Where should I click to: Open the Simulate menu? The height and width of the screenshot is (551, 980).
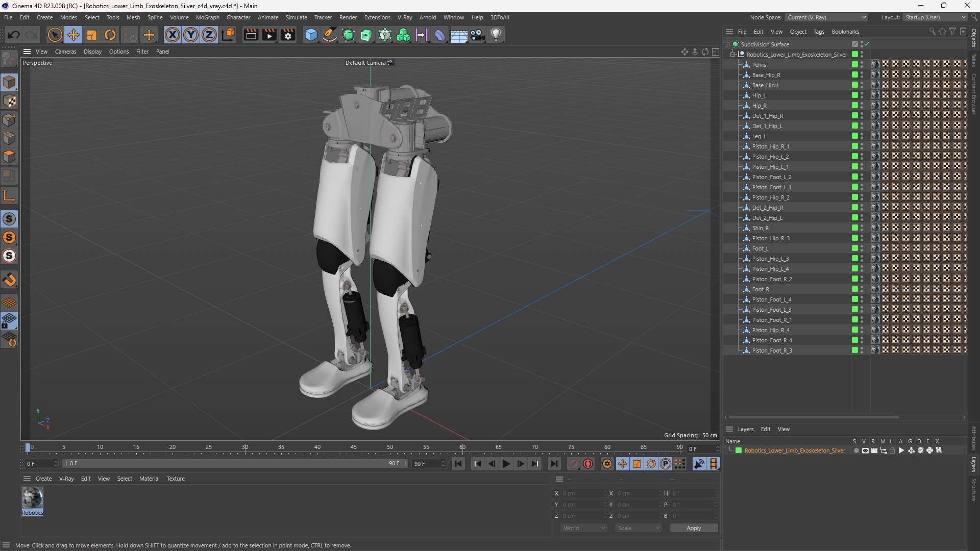[296, 17]
